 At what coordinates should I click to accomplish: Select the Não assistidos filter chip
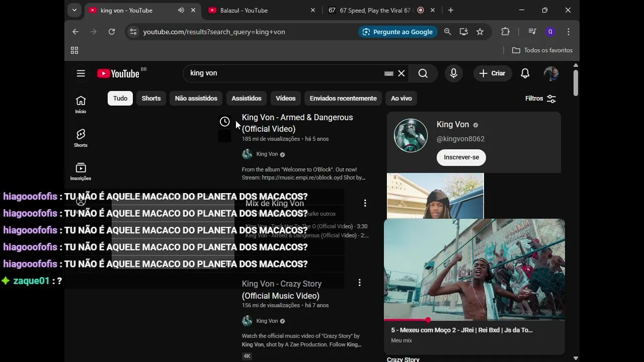[196, 99]
